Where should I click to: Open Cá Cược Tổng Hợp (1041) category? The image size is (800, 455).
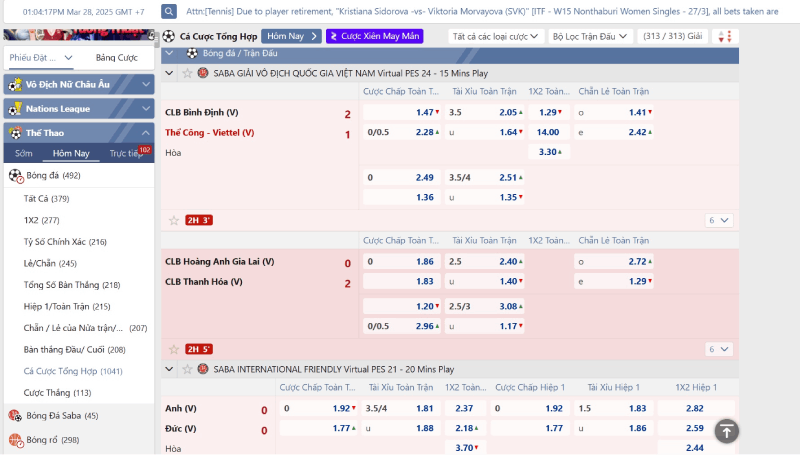(73, 371)
